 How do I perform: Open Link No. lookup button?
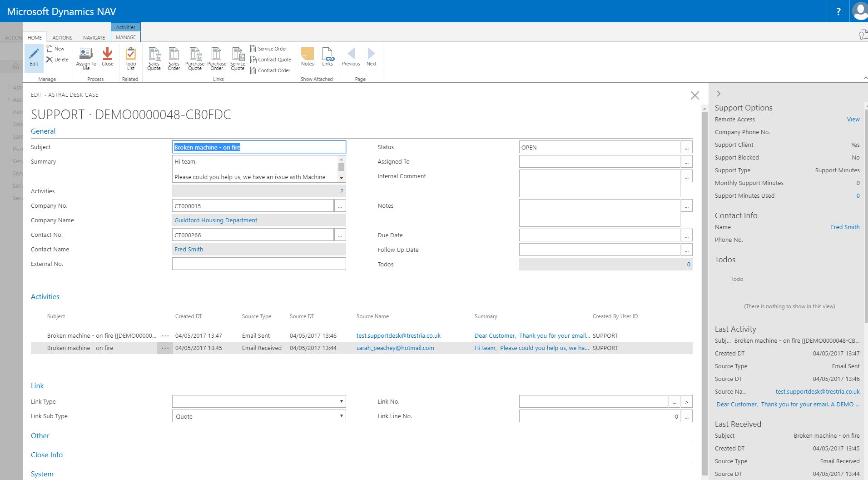coord(675,402)
